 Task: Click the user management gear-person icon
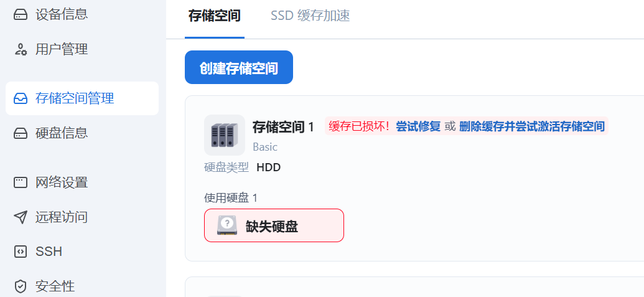pos(21,50)
